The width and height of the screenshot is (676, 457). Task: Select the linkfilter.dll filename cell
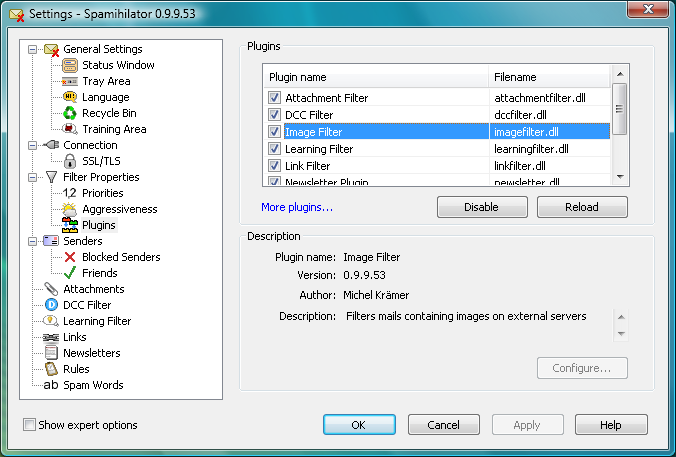click(x=550, y=166)
